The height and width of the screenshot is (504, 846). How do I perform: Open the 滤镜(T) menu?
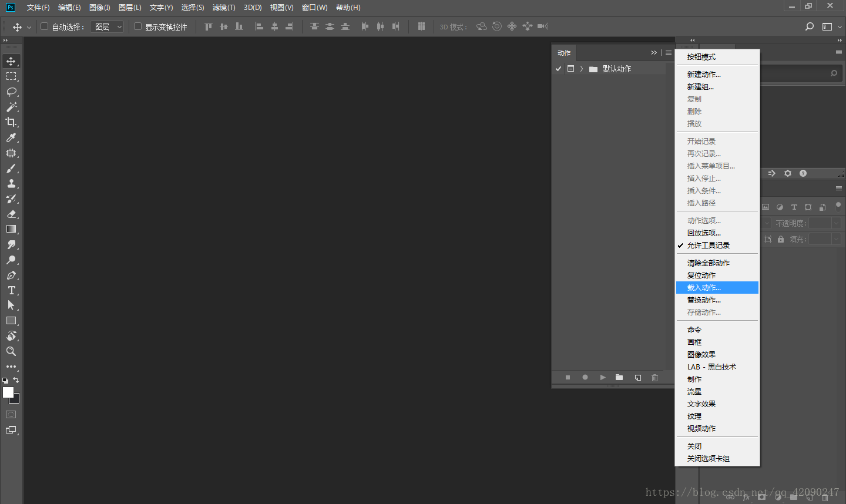pos(224,8)
